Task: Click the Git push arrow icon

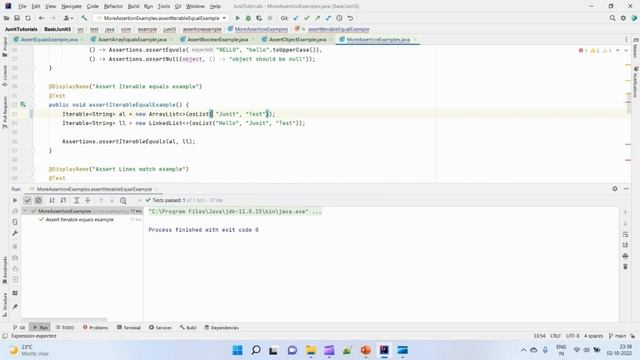Action: point(317,18)
